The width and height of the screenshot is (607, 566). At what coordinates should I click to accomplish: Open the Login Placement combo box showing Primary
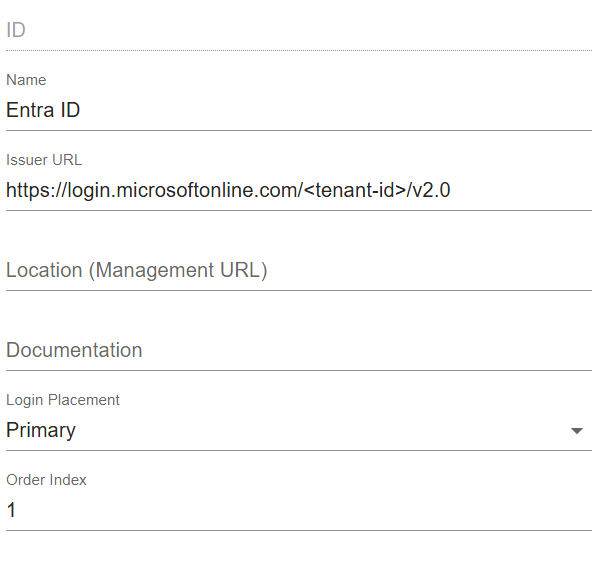tap(290, 431)
